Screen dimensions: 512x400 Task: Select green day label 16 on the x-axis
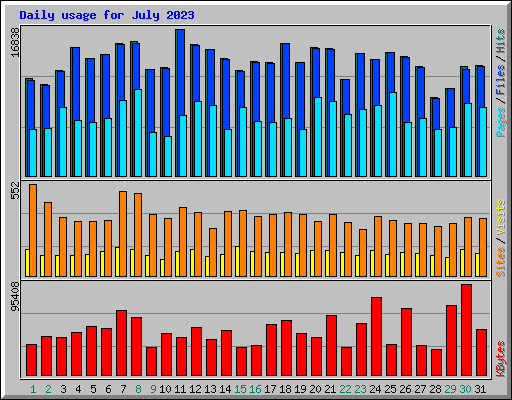(x=255, y=389)
